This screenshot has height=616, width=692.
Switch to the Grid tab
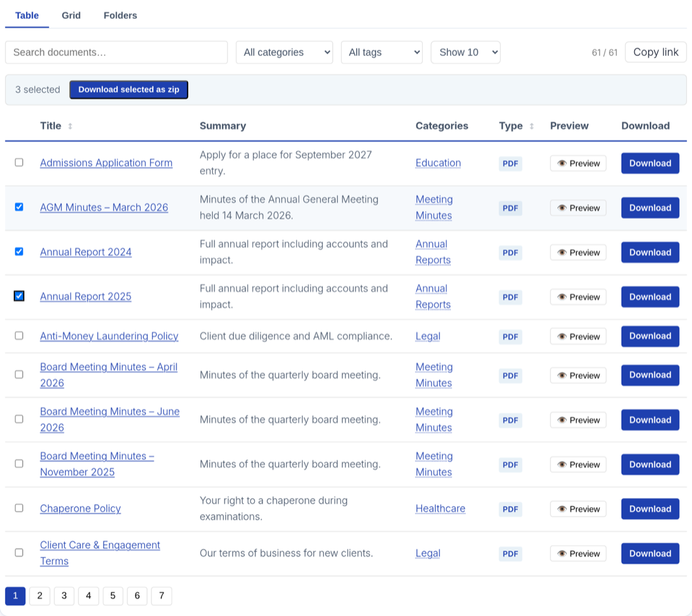coord(71,16)
